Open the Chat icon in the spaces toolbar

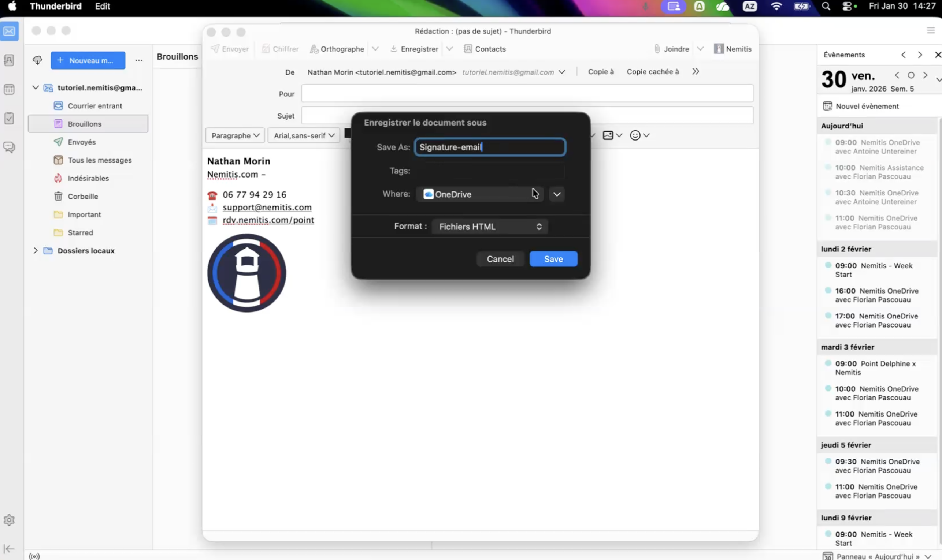[x=9, y=147]
